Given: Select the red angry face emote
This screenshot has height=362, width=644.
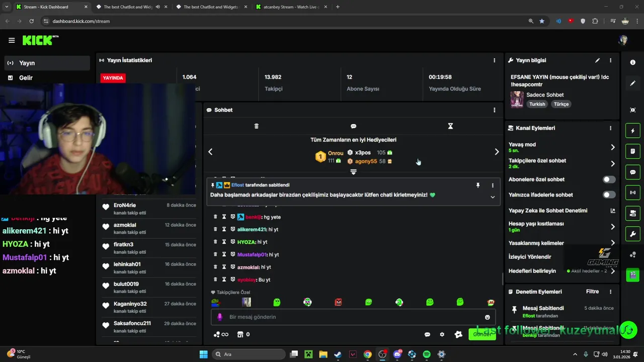Looking at the screenshot, I should point(338,302).
